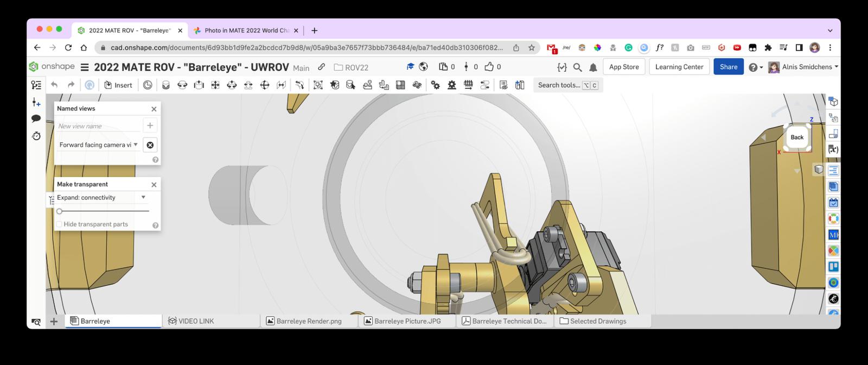Click the Undo arrow in toolbar
The height and width of the screenshot is (365, 868).
pyautogui.click(x=54, y=85)
